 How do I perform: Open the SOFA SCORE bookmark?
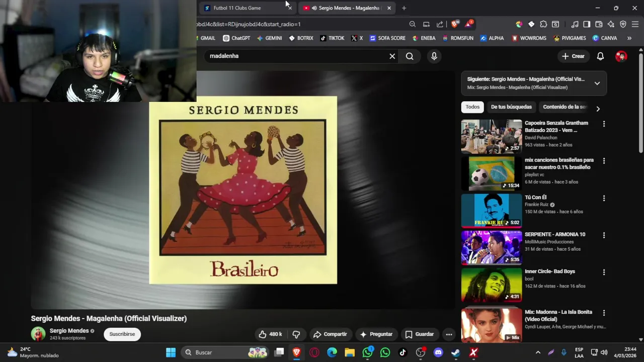[x=387, y=38]
